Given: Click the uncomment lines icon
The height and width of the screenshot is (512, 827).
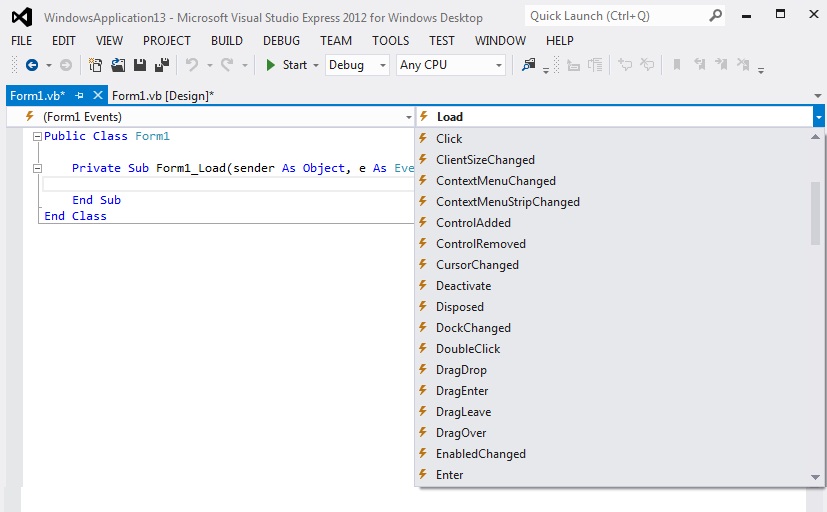Looking at the screenshot, I should pyautogui.click(x=647, y=65).
